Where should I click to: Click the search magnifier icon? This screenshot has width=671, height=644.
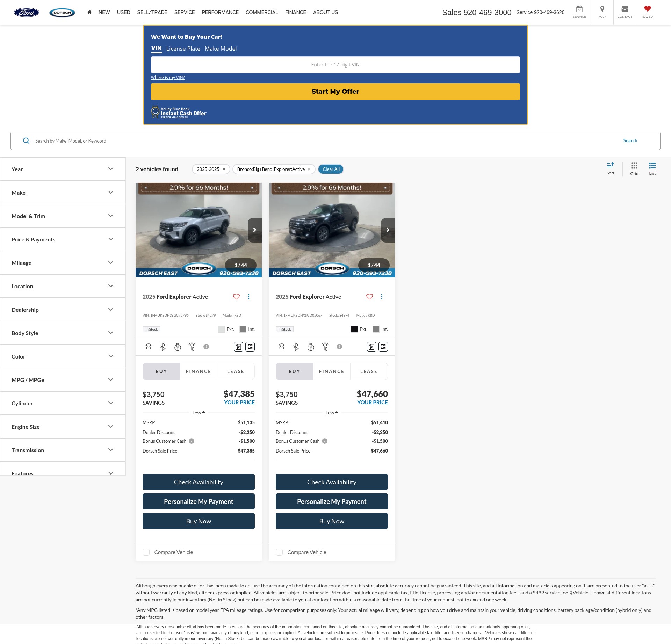[26, 141]
